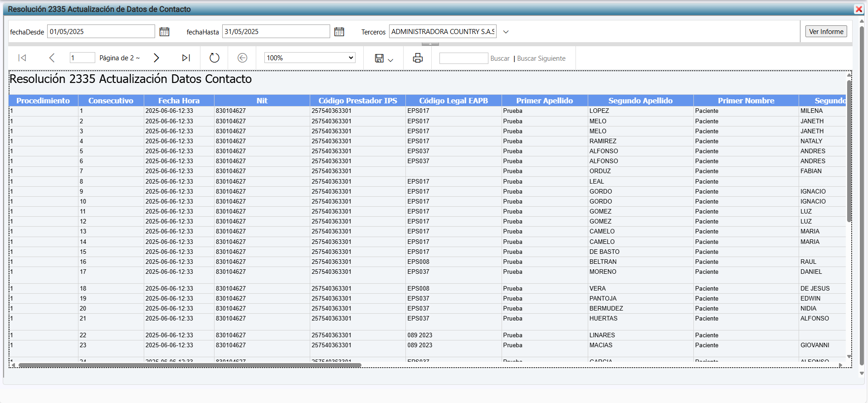Go to first page of report
868x403 pixels.
tap(22, 58)
